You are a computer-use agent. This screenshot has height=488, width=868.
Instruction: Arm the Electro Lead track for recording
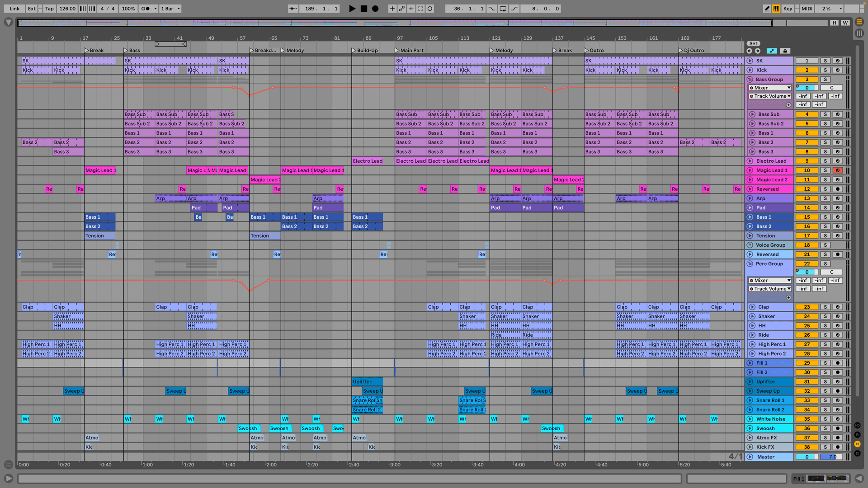[838, 161]
